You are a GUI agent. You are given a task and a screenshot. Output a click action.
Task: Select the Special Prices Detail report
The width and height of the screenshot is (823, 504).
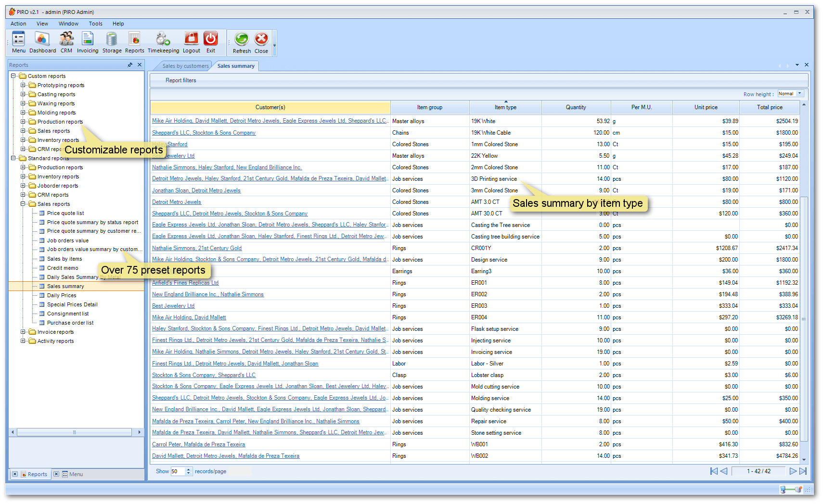72,304
